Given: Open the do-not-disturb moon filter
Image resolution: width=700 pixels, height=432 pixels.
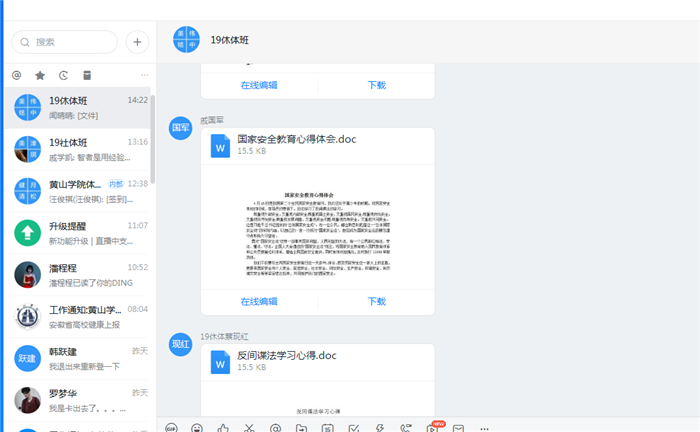Looking at the screenshot, I should (63, 75).
